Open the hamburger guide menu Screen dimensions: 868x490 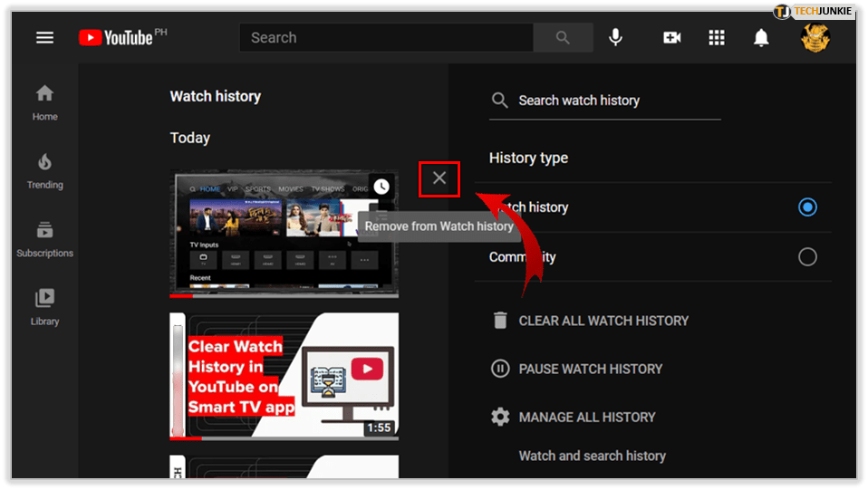point(44,37)
